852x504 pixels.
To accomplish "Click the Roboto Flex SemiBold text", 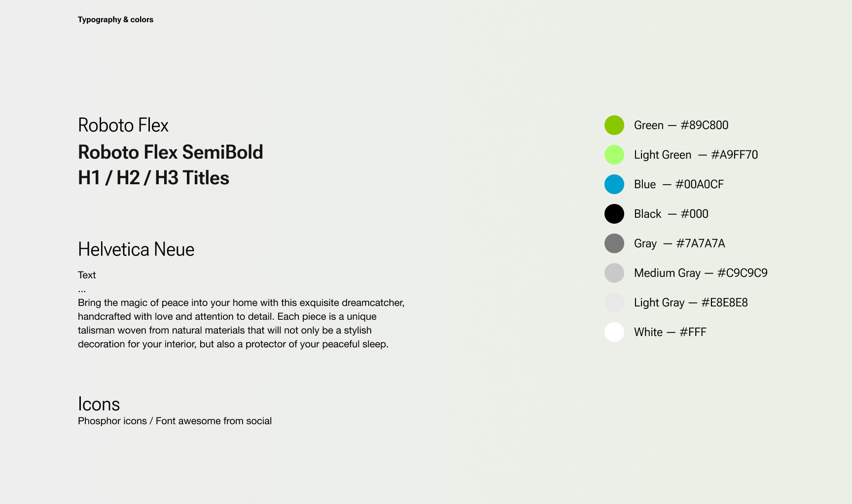I will (x=170, y=152).
